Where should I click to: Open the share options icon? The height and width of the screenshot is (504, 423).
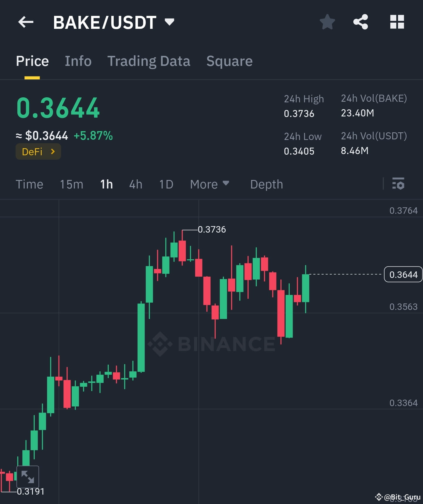click(360, 22)
